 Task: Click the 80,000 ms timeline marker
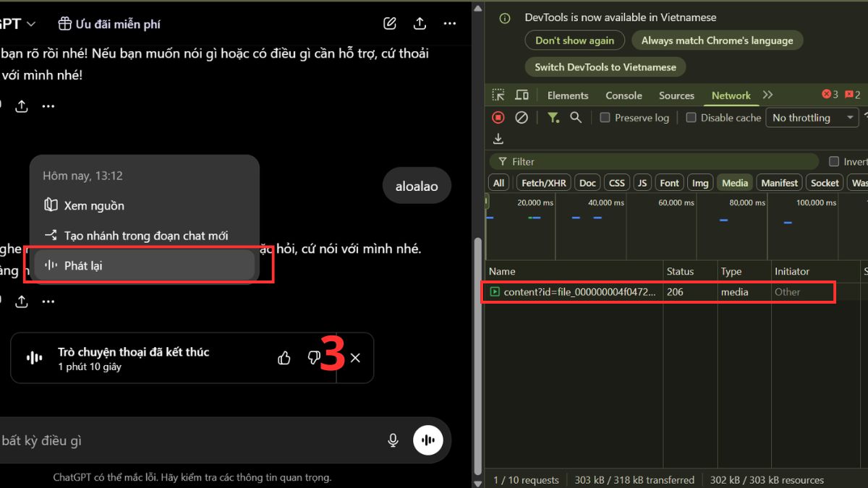[747, 202]
